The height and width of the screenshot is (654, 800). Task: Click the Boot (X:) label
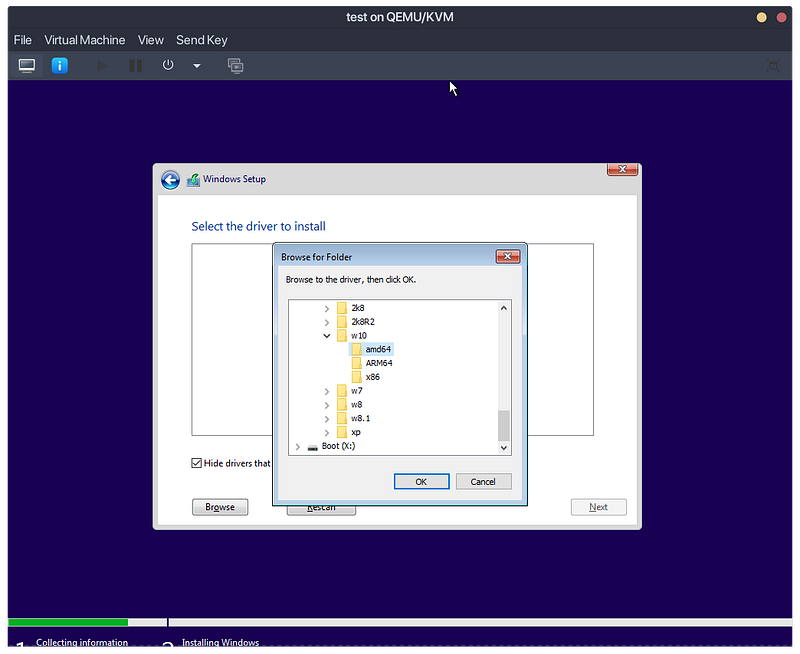[338, 446]
